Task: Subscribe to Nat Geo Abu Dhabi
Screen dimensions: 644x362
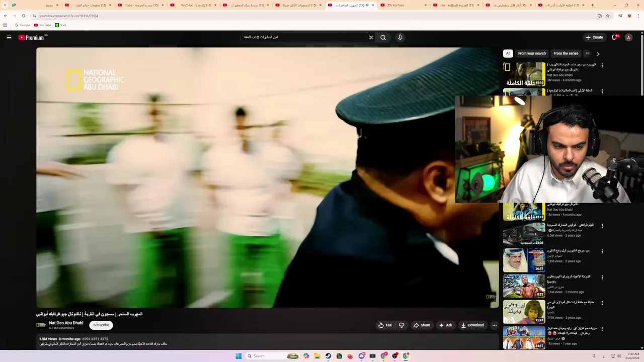Action: tap(101, 325)
